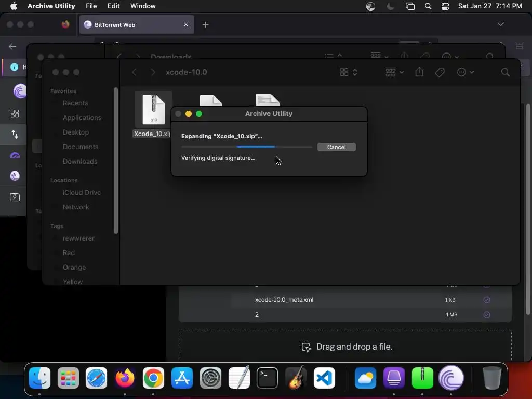Click the menu bar date and time
Viewport: 532px width, 399px height.
pos(490,6)
